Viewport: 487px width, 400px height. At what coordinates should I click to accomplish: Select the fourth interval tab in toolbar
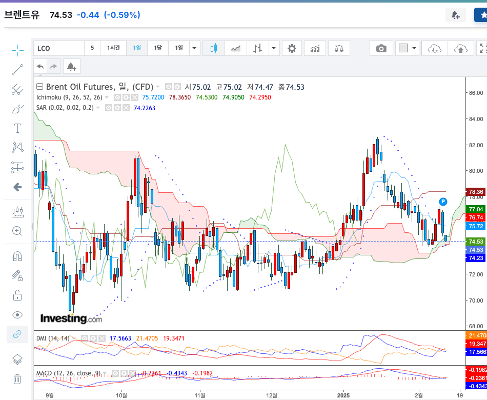pos(158,48)
